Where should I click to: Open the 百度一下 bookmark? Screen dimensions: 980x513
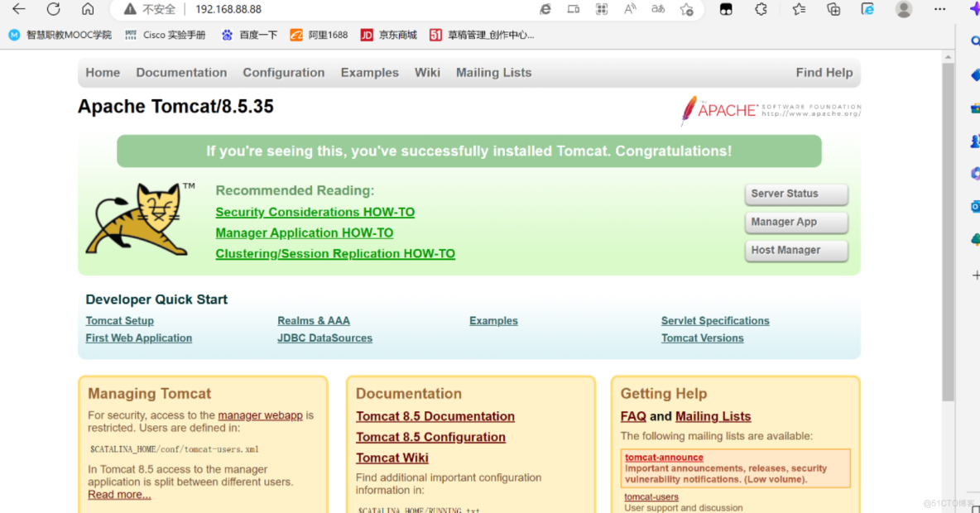click(249, 35)
